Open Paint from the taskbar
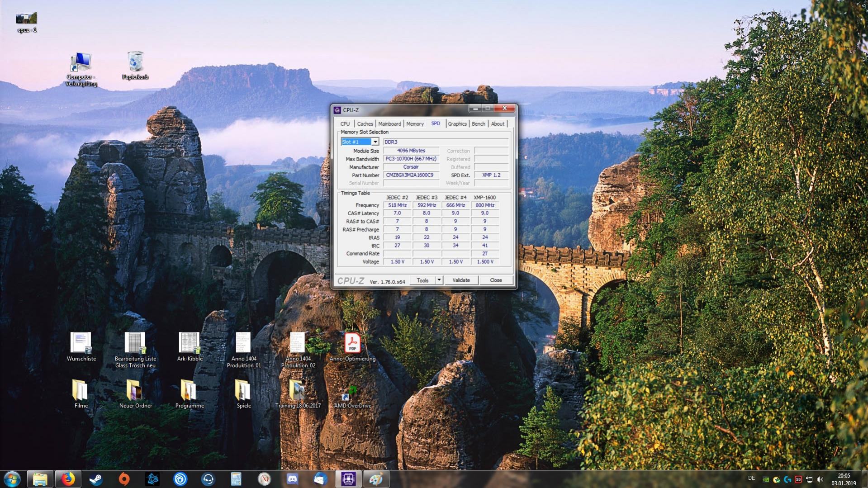This screenshot has width=868, height=488. click(376, 479)
